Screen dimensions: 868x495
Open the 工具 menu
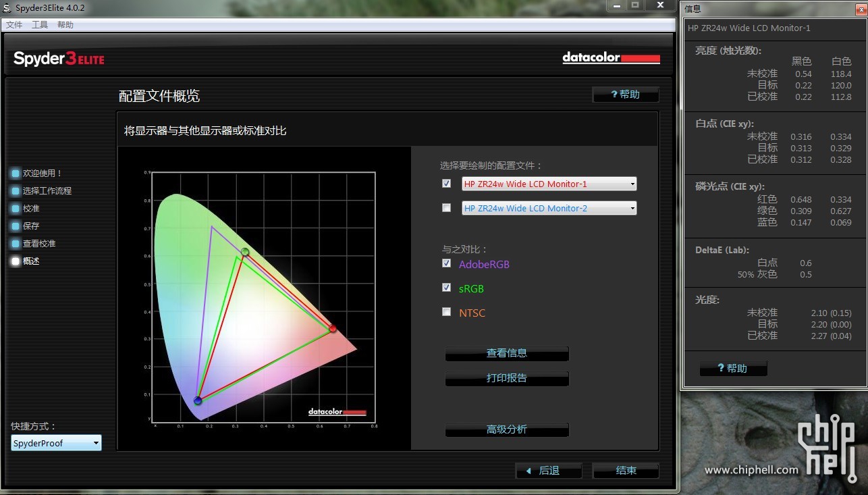coord(40,25)
